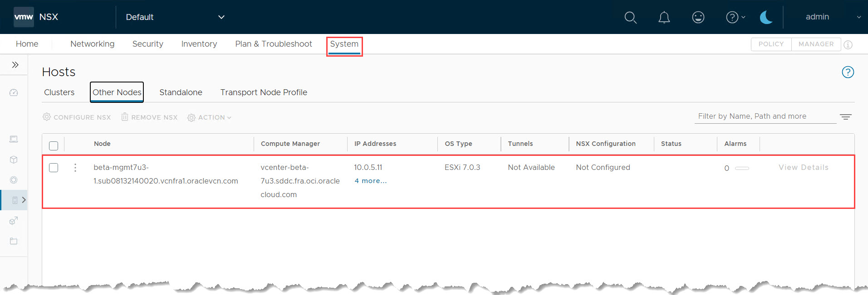Viewport: 868px width, 295px height.
Task: Switch to the Clusters tab
Action: tap(59, 92)
